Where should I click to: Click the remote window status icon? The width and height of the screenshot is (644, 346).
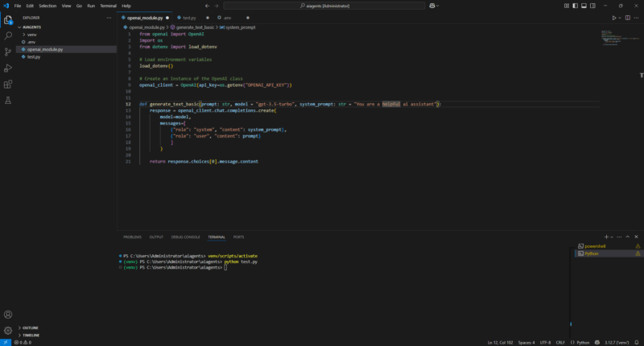tap(6, 342)
